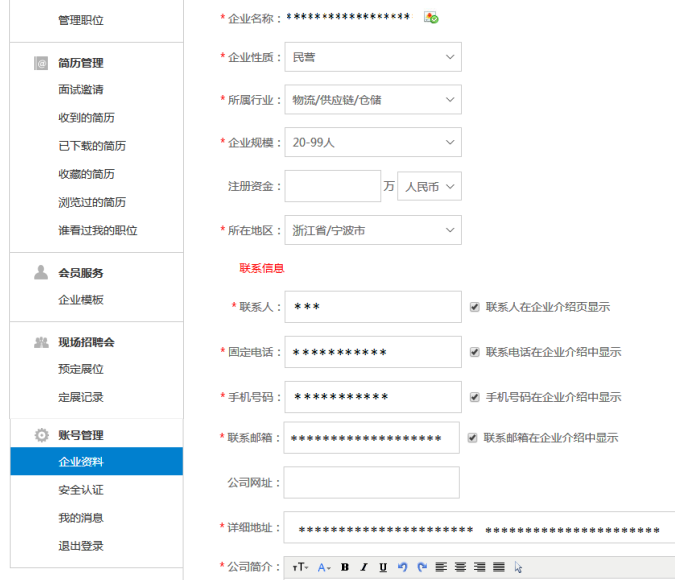Toggle 联系电话在企业介绍中显示 checkbox

pos(474,352)
